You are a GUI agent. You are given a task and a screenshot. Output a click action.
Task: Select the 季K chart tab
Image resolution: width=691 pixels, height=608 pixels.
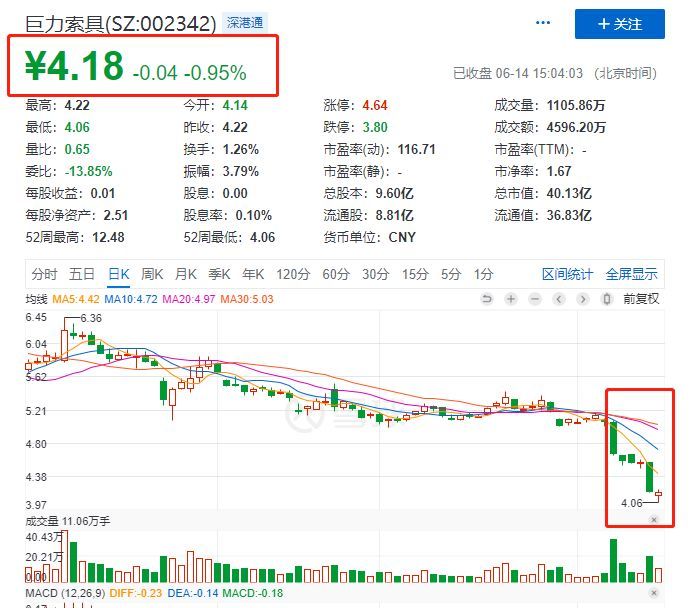[x=219, y=274]
